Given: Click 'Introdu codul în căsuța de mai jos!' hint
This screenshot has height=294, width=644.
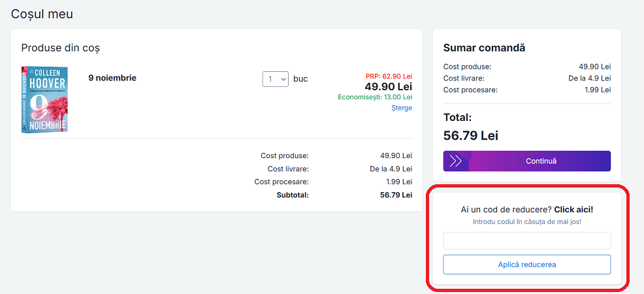Looking at the screenshot, I should [526, 222].
